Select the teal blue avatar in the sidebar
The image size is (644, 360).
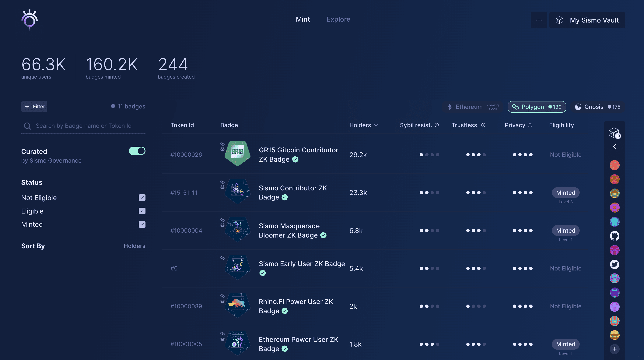tap(614, 222)
